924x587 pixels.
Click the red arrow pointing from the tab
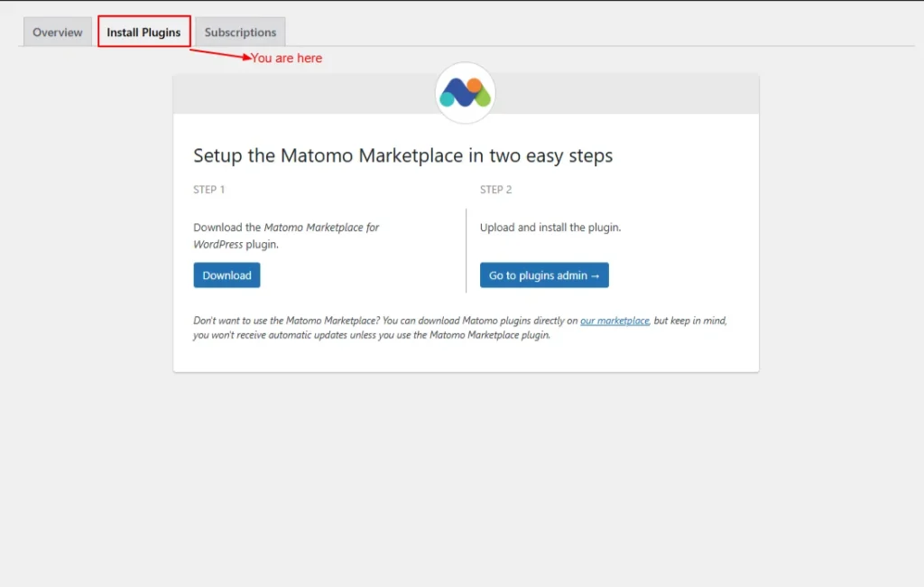click(x=219, y=54)
